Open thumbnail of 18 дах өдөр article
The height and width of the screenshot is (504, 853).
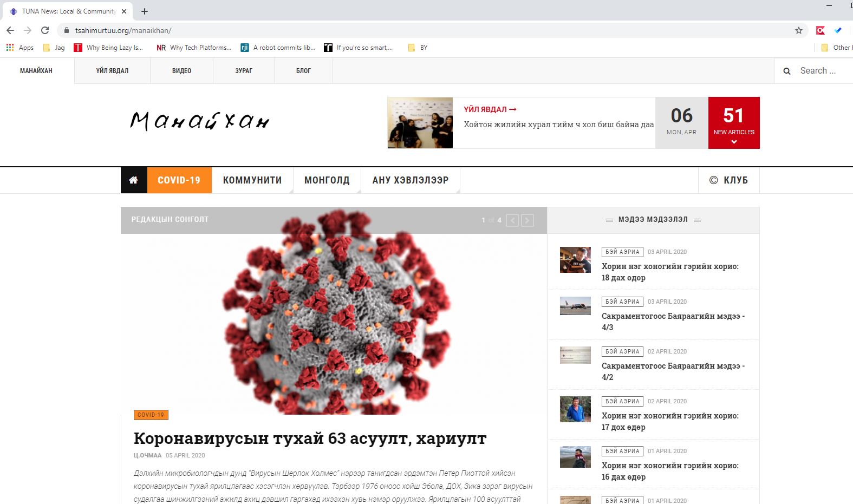coord(575,260)
